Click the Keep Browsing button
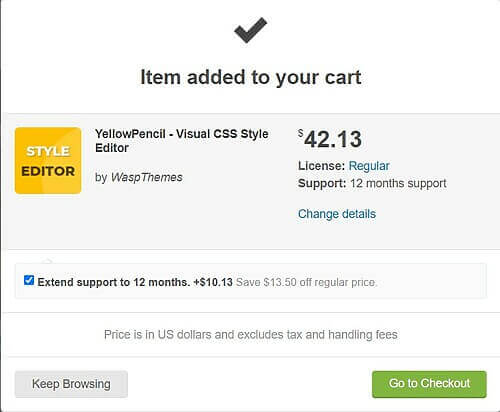This screenshot has width=500, height=412. click(x=71, y=384)
